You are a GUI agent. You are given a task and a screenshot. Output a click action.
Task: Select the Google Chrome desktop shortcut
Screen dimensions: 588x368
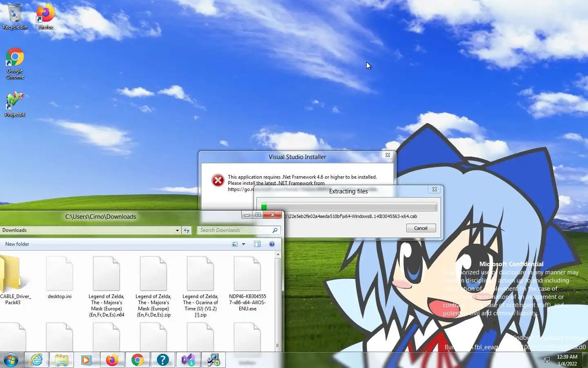(x=15, y=63)
